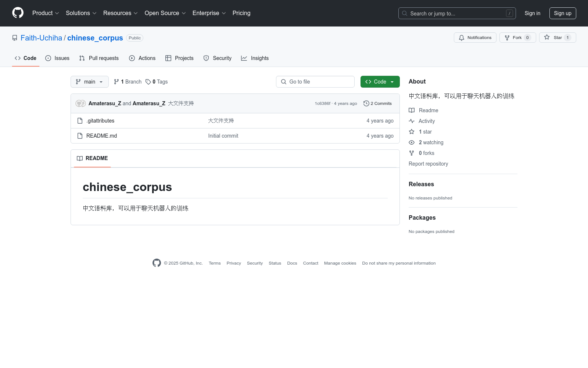This screenshot has height=368, width=588.
Task: Focus the Go to file input
Action: point(315,82)
